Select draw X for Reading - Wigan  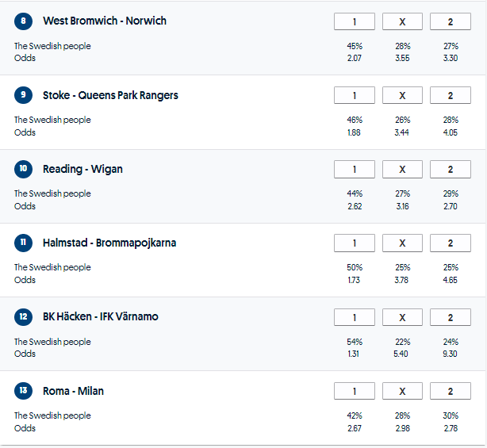[402, 169]
